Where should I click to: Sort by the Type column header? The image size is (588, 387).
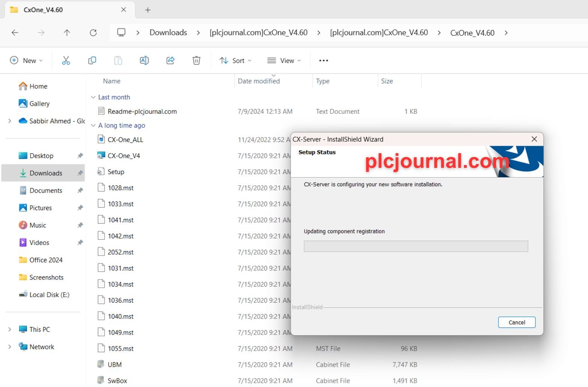tap(322, 81)
